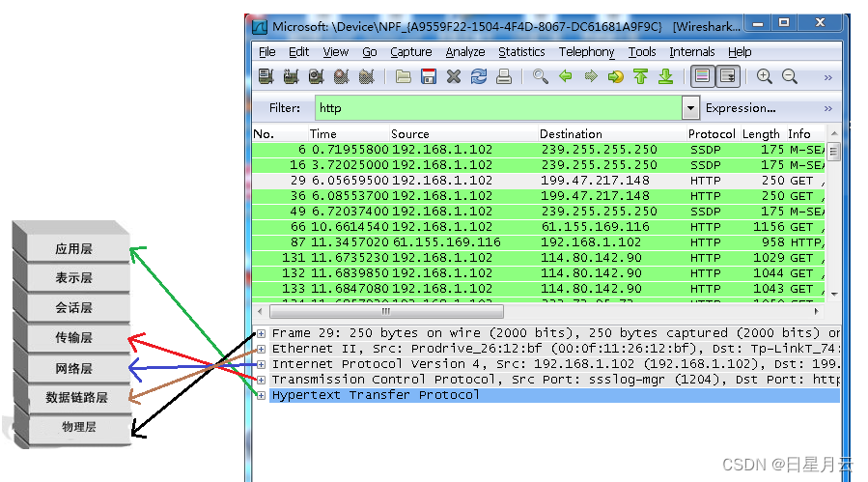This screenshot has width=868, height=482.
Task: Open the Internals menu
Action: (x=692, y=52)
